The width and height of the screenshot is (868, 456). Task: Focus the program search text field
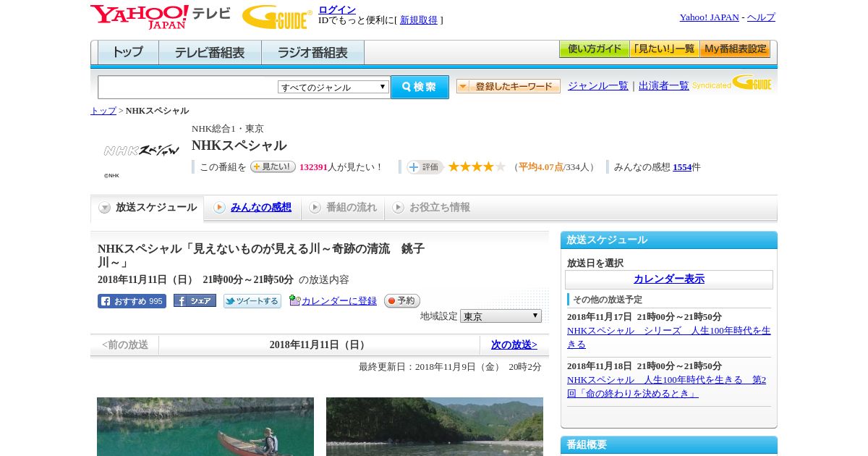188,87
